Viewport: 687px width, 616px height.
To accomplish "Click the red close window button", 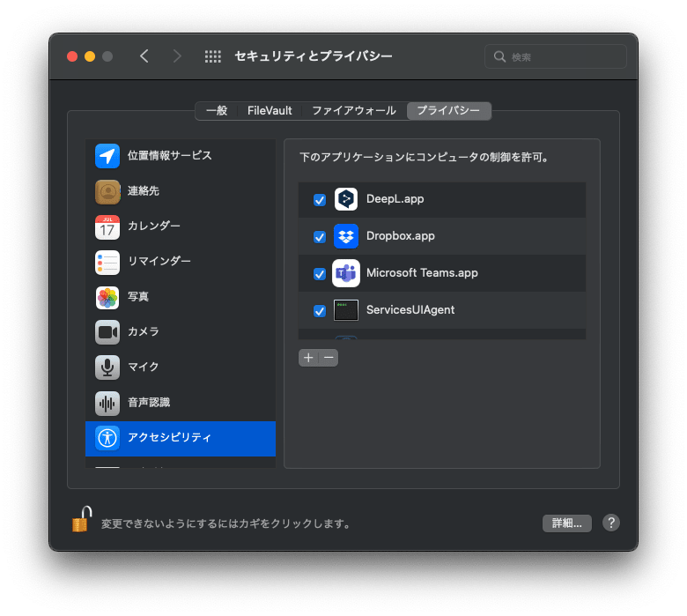I will coord(72,56).
